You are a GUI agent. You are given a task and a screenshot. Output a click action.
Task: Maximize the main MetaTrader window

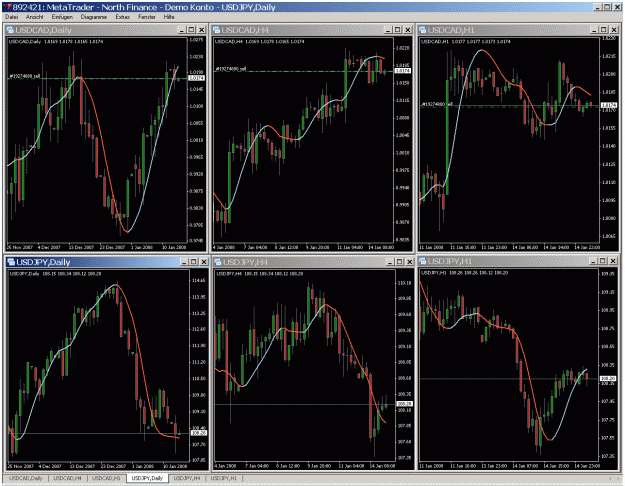click(607, 7)
